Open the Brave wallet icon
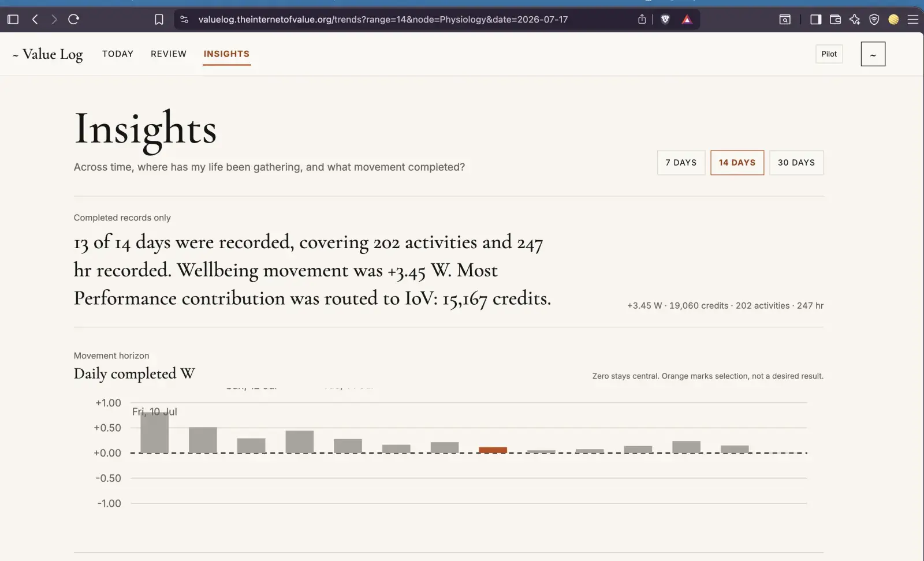The image size is (924, 561). click(x=835, y=20)
